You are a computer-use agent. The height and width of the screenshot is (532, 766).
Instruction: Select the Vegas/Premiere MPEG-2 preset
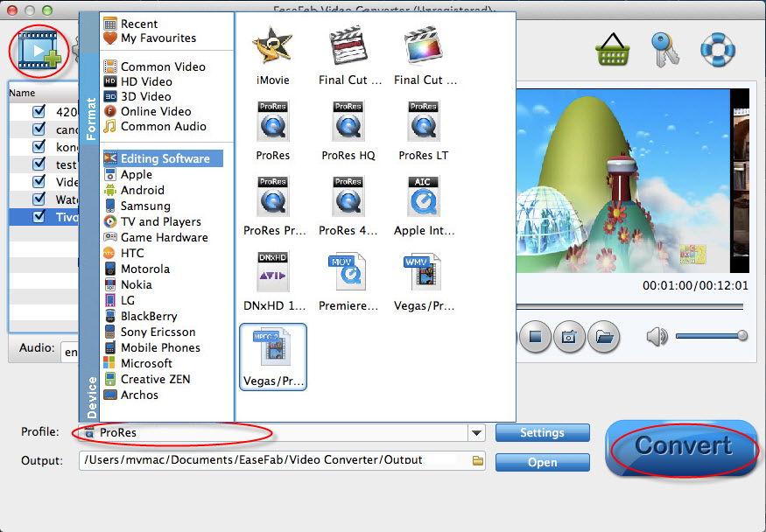click(x=273, y=357)
